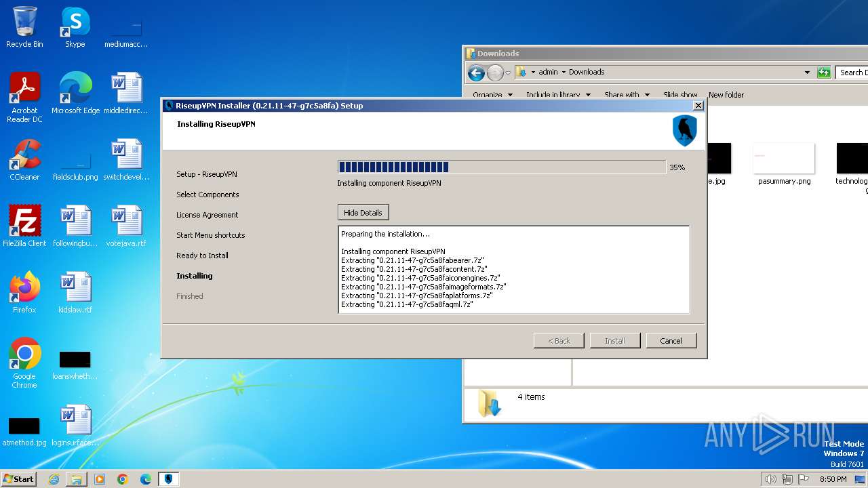This screenshot has width=868, height=488.
Task: Open Windows Media Player taskbar icon
Action: (x=100, y=479)
